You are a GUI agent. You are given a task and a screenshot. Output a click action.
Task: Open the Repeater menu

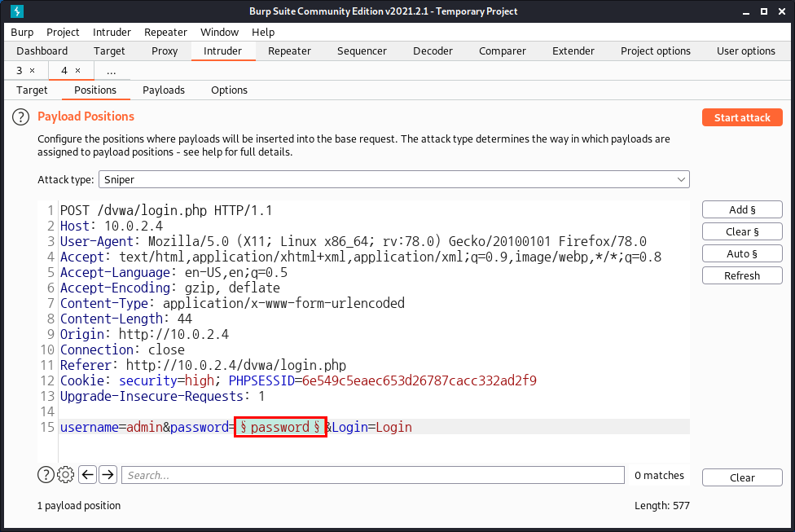(166, 32)
